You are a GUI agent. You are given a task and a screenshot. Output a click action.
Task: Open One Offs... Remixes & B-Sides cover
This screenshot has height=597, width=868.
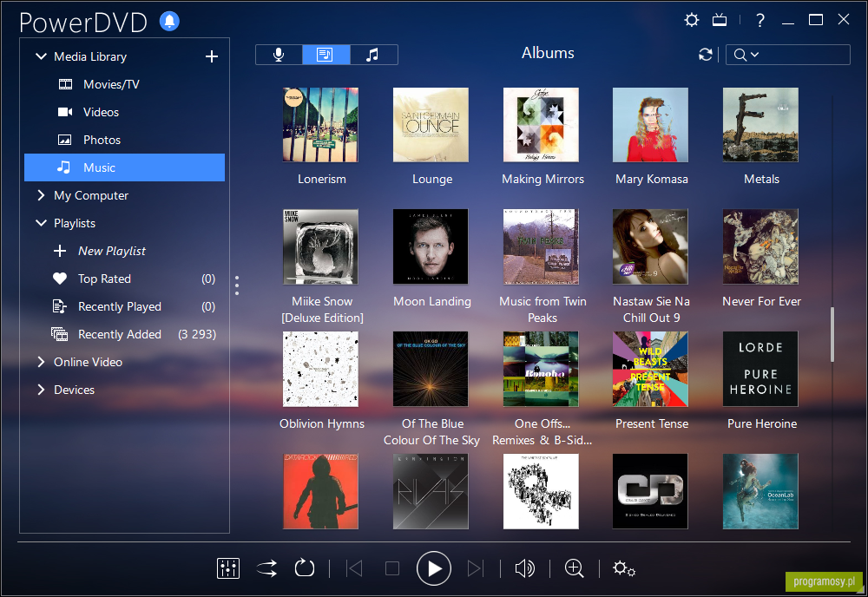click(x=541, y=369)
